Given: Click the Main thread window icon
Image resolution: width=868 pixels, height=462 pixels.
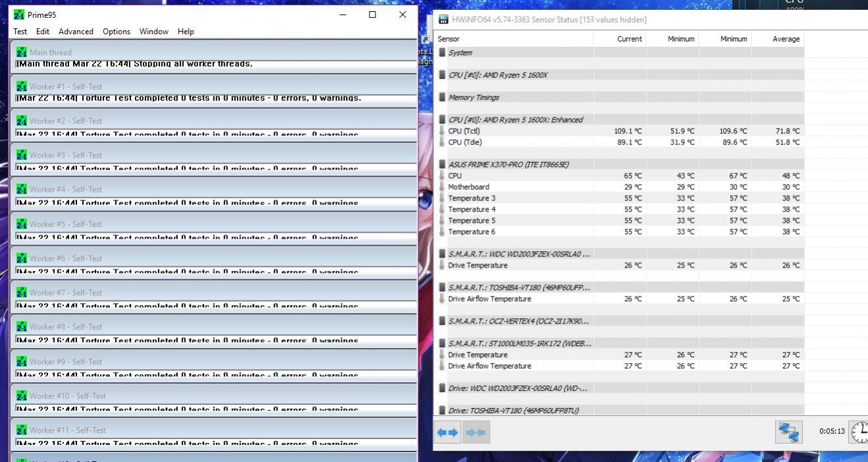Looking at the screenshot, I should tap(22, 52).
